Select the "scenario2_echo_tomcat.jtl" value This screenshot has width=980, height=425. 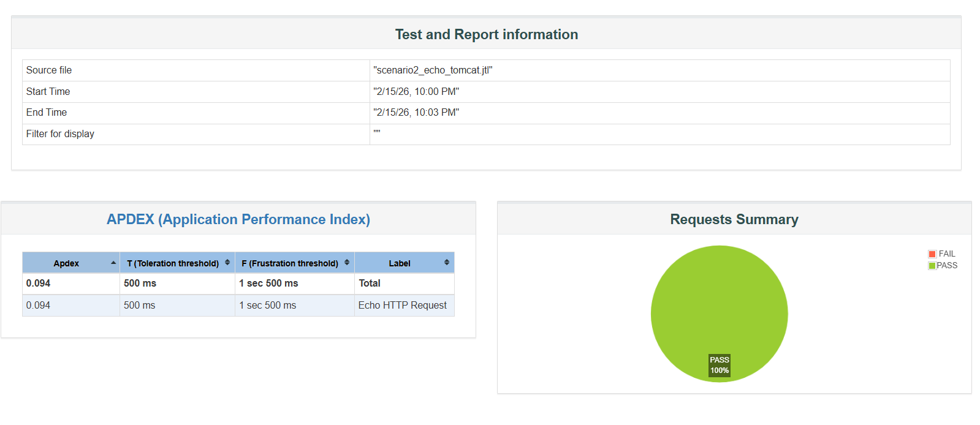point(433,70)
